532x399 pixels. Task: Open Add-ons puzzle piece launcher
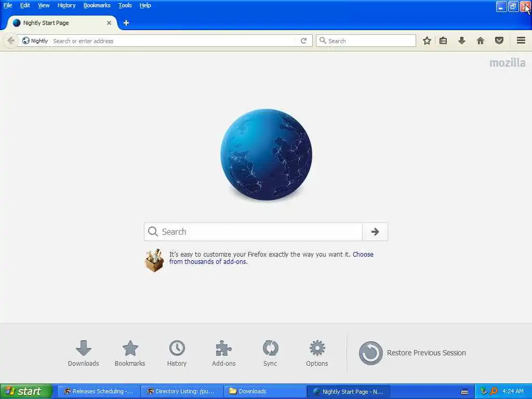tap(223, 353)
